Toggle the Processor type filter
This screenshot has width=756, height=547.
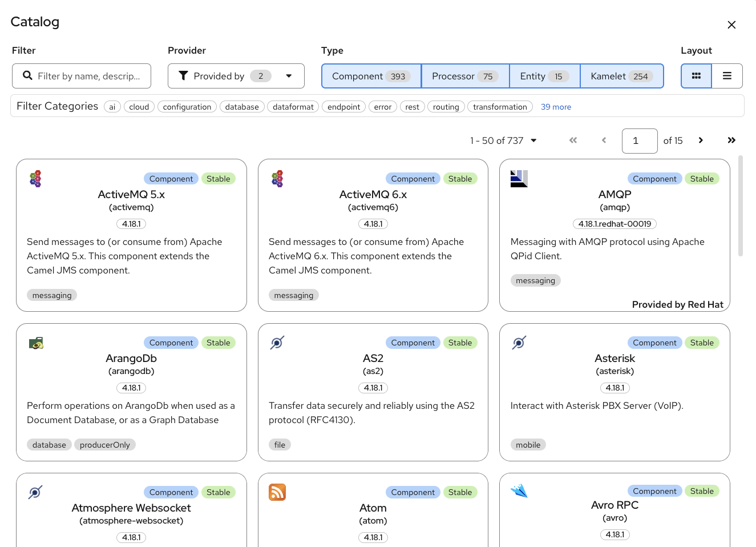coord(465,76)
